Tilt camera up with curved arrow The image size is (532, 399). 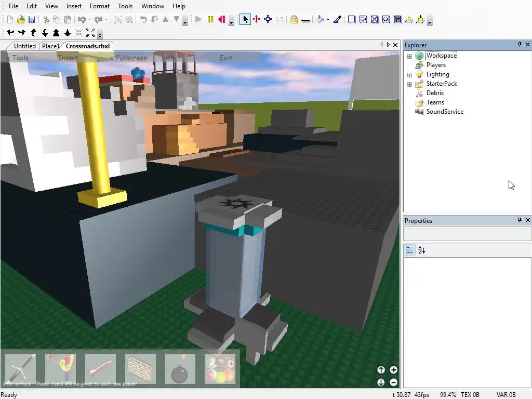click(x=33, y=33)
